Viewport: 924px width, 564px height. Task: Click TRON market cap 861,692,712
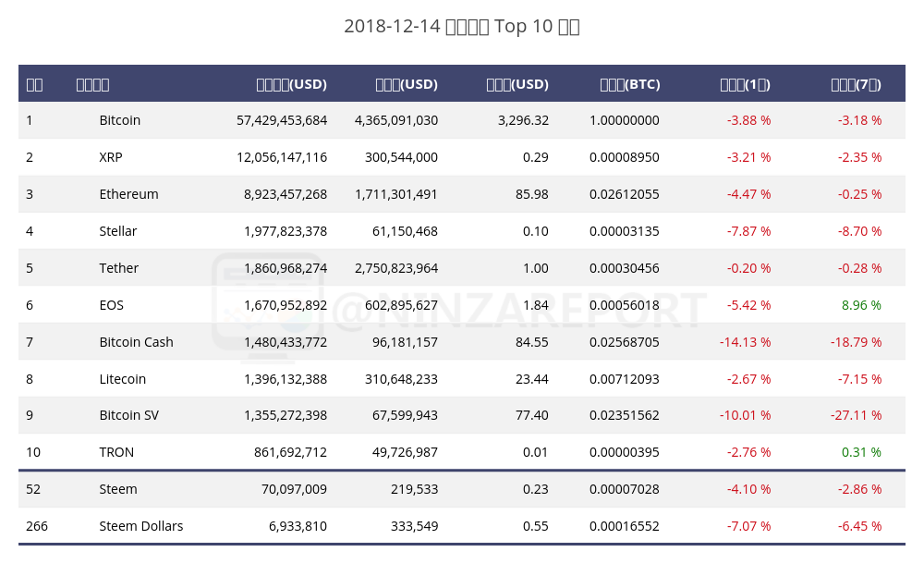click(290, 452)
